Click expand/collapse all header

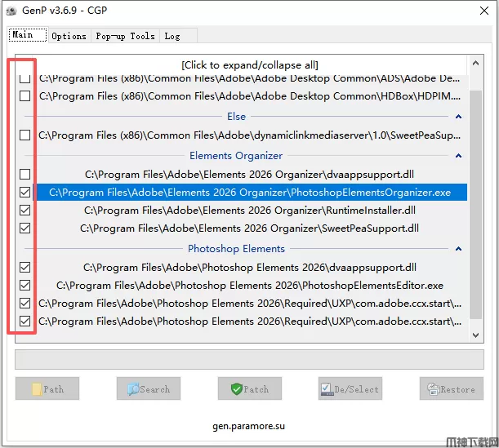click(250, 65)
